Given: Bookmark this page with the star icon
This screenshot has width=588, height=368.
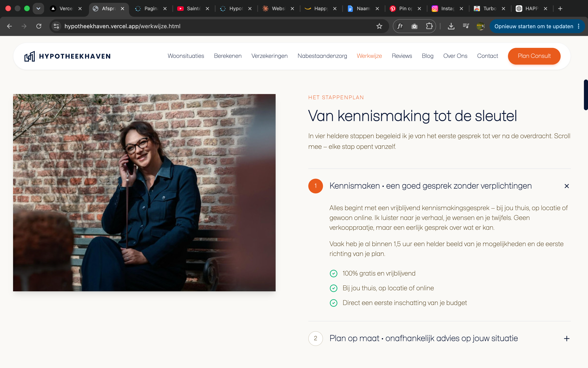Looking at the screenshot, I should 379,26.
